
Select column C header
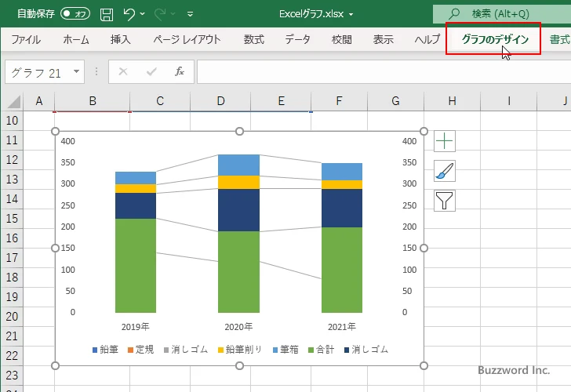(160, 101)
